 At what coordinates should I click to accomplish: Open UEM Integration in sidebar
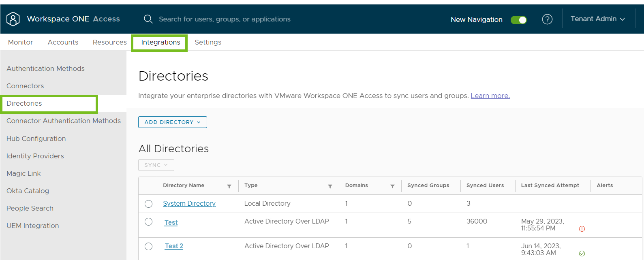click(x=32, y=226)
